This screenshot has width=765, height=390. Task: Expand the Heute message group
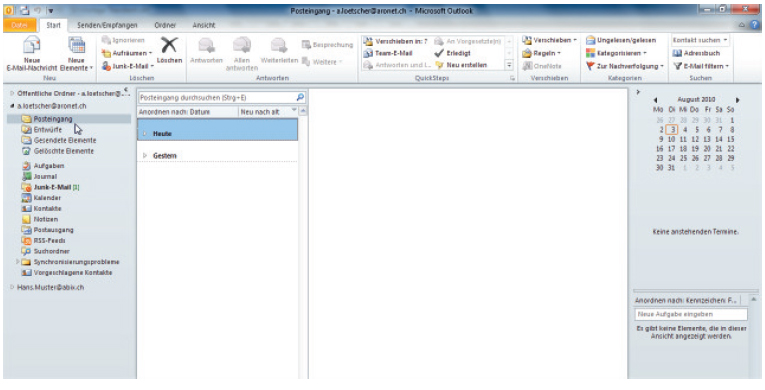click(145, 134)
